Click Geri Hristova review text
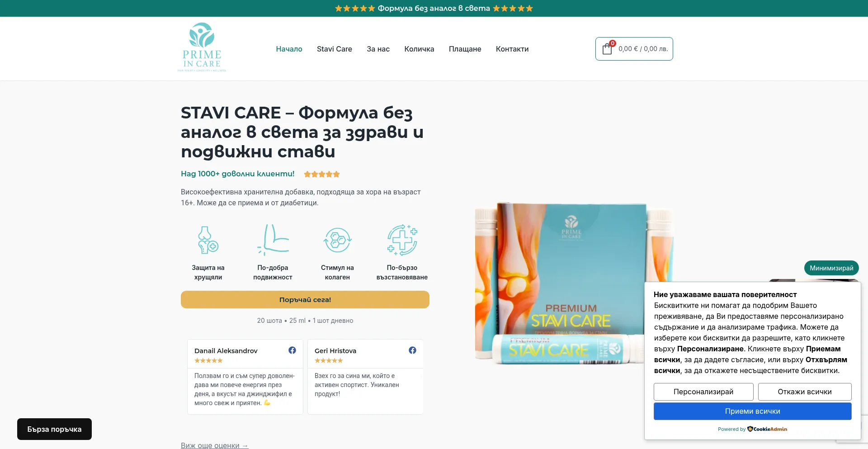The height and width of the screenshot is (449, 868). pyautogui.click(x=357, y=385)
